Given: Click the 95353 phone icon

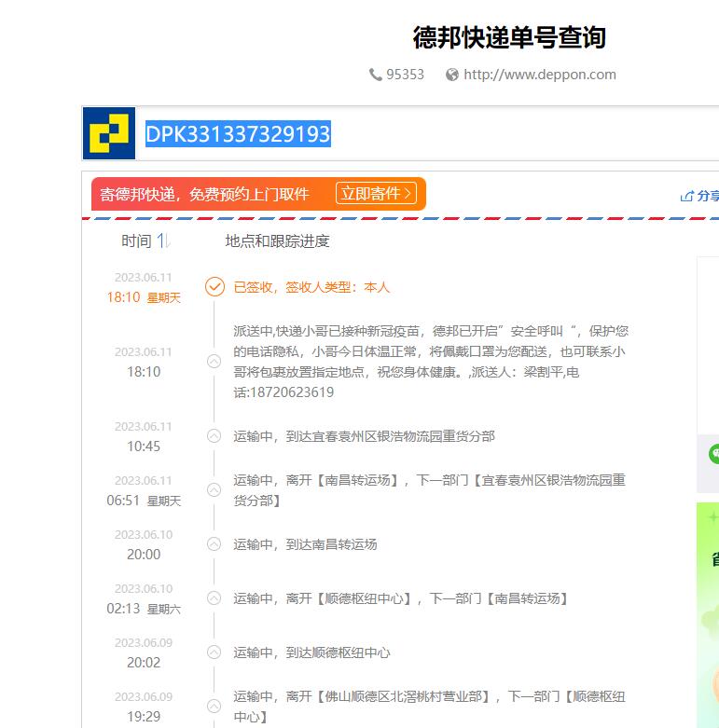Looking at the screenshot, I should coord(375,75).
